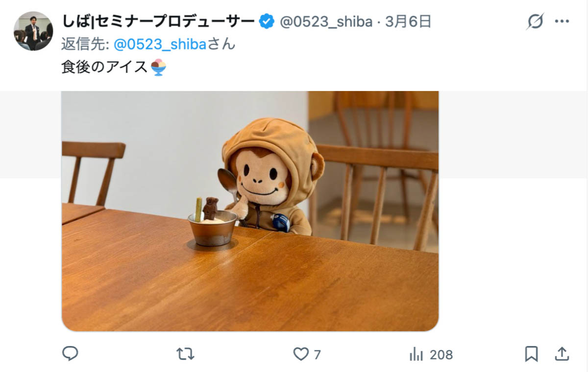Like the post with heart icon
Image resolution: width=588 pixels, height=372 pixels.
(301, 354)
